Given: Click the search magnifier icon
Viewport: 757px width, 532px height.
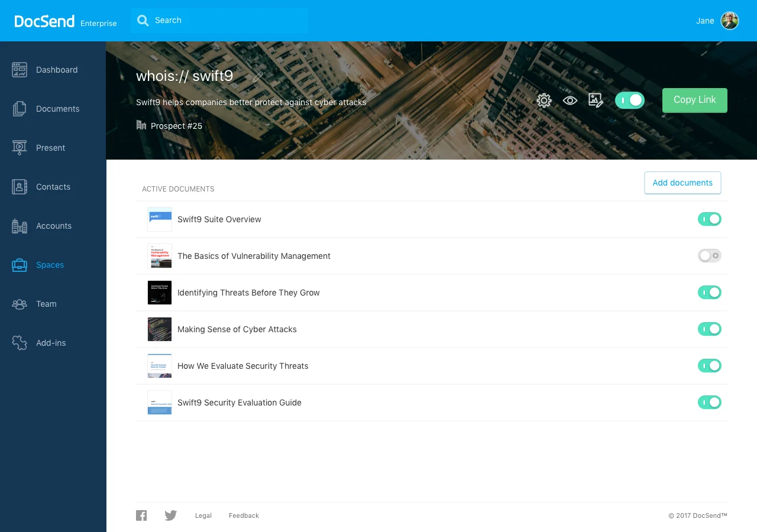Looking at the screenshot, I should click(x=143, y=21).
